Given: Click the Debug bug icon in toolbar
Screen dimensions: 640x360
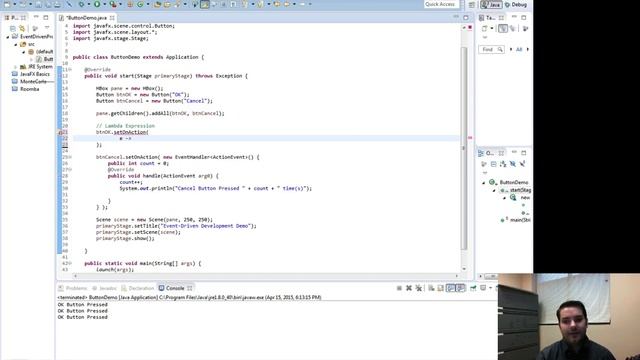Looking at the screenshot, I should [81, 4].
